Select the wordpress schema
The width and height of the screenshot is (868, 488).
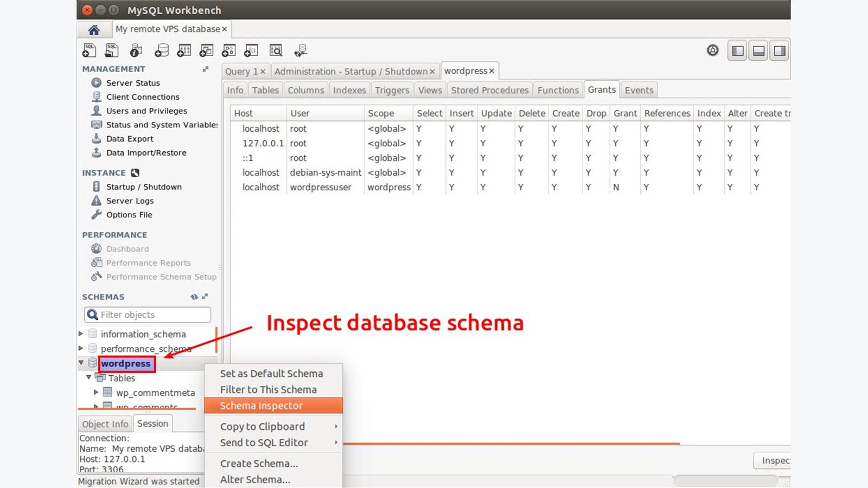point(126,363)
